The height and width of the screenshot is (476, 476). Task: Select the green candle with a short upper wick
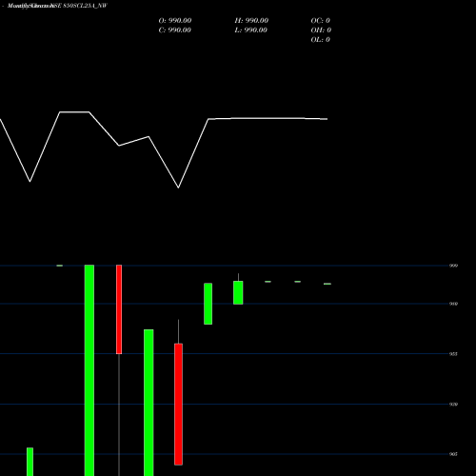(x=238, y=292)
